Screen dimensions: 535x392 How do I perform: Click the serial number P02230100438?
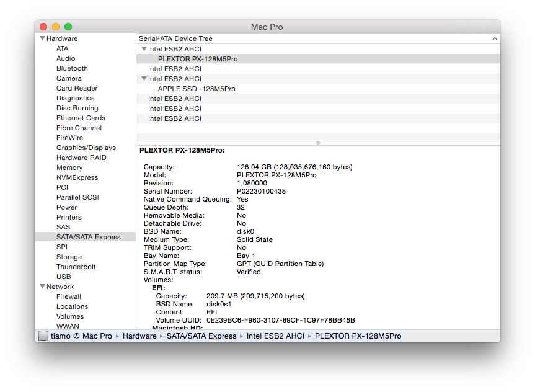[x=261, y=191]
